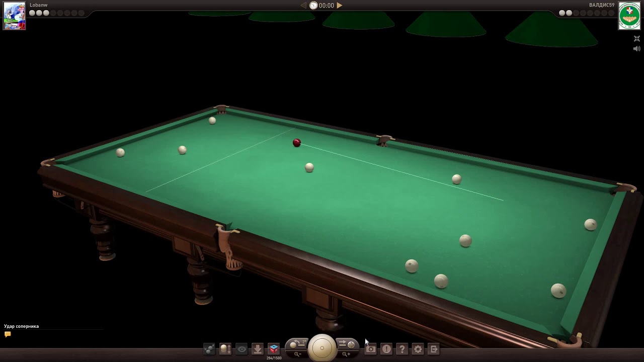Viewport: 644px width, 362px height.
Task: Mute sound with the speaker icon
Action: click(636, 49)
